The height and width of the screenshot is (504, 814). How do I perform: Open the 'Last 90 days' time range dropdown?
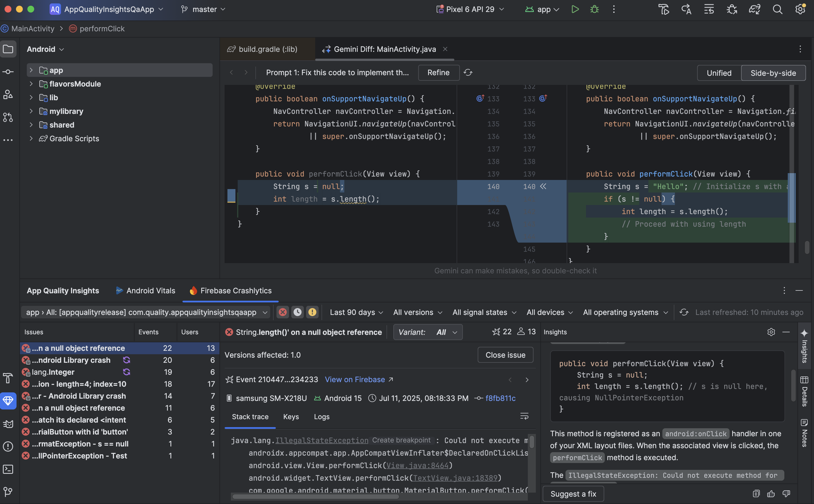(x=356, y=312)
